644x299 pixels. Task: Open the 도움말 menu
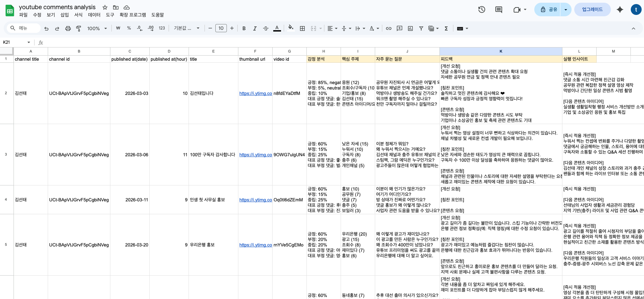[157, 15]
